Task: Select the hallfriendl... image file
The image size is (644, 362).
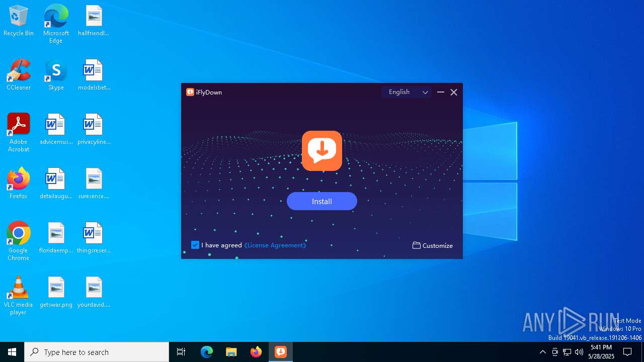Action: 94,21
